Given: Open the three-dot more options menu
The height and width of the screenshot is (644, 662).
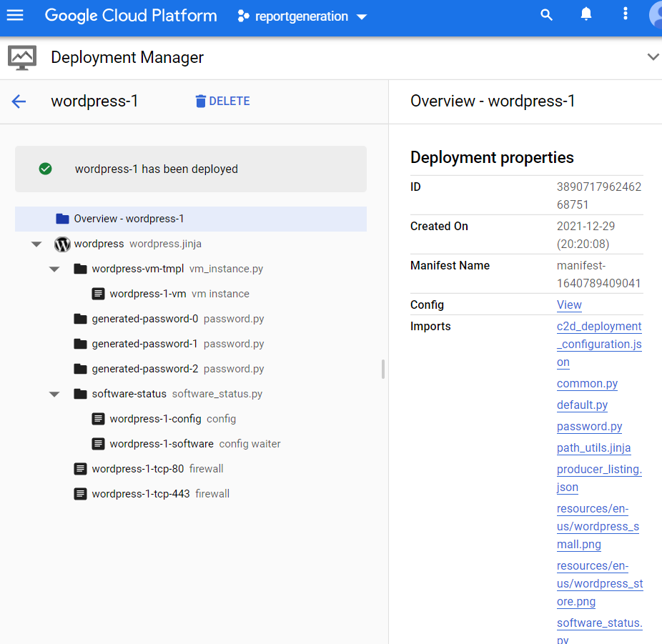Looking at the screenshot, I should click(x=626, y=15).
